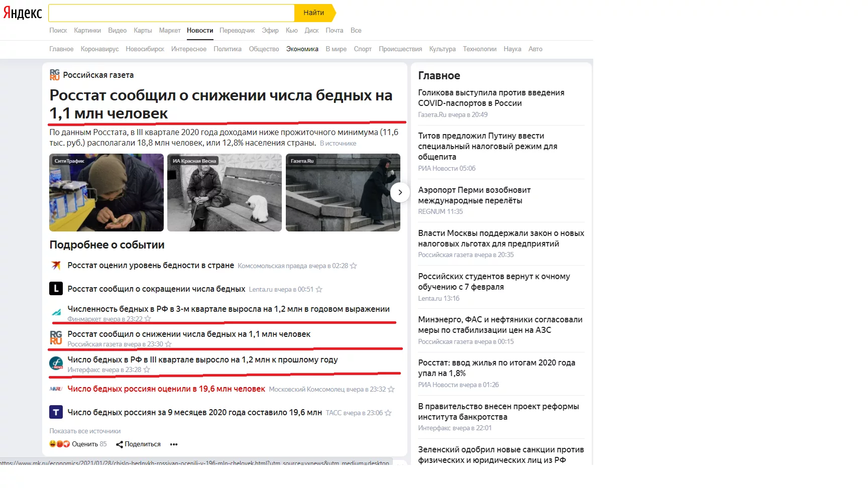Select the Экономика news category
This screenshot has height=488, width=868.
302,49
